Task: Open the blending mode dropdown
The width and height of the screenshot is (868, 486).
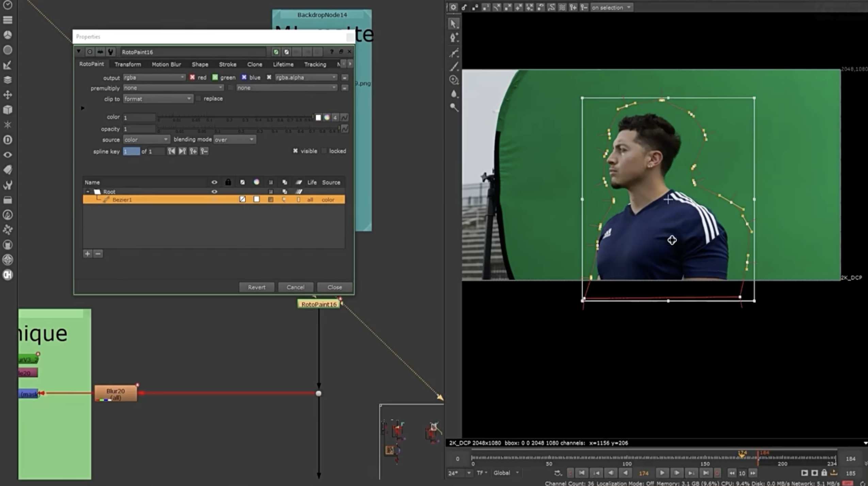Action: pyautogui.click(x=234, y=139)
